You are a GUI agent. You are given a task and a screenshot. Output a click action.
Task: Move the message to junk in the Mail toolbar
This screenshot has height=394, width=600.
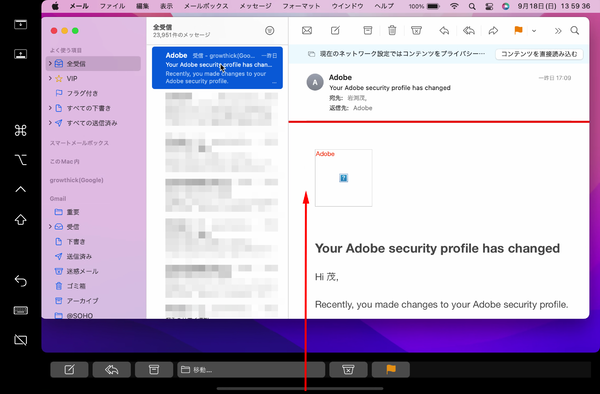416,31
